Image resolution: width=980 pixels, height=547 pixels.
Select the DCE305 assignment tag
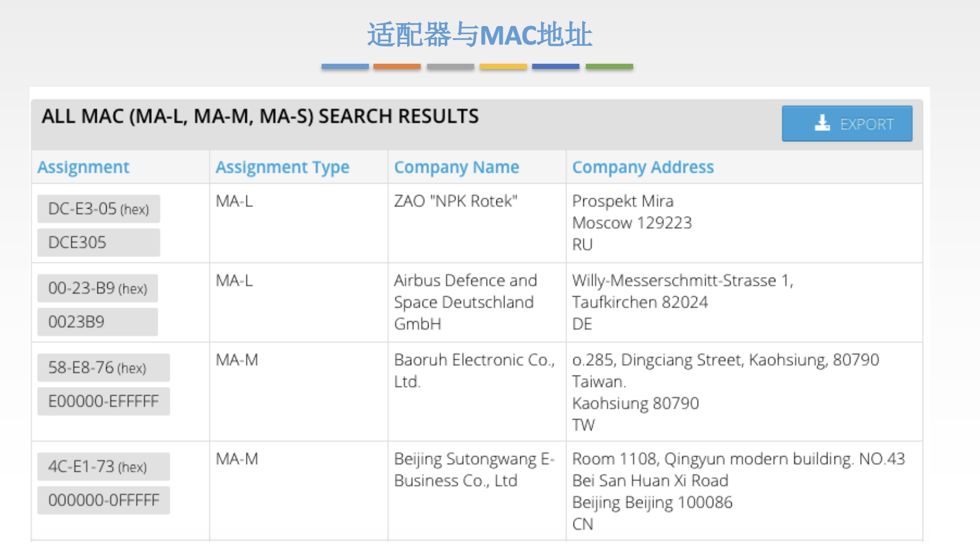click(x=99, y=242)
